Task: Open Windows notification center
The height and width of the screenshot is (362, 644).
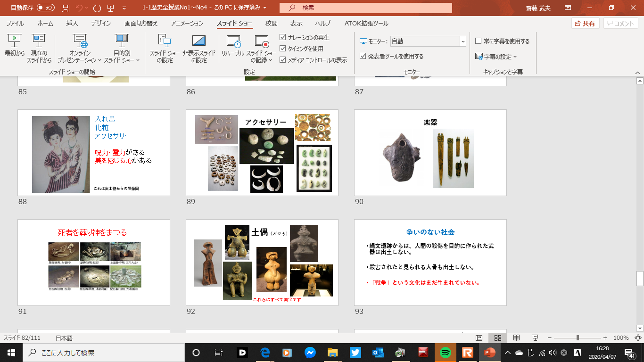Action: pyautogui.click(x=629, y=353)
